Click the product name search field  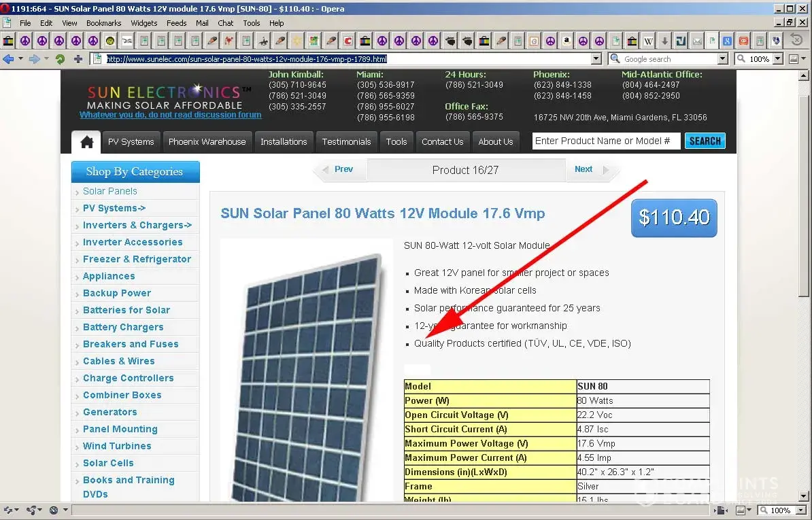[606, 141]
